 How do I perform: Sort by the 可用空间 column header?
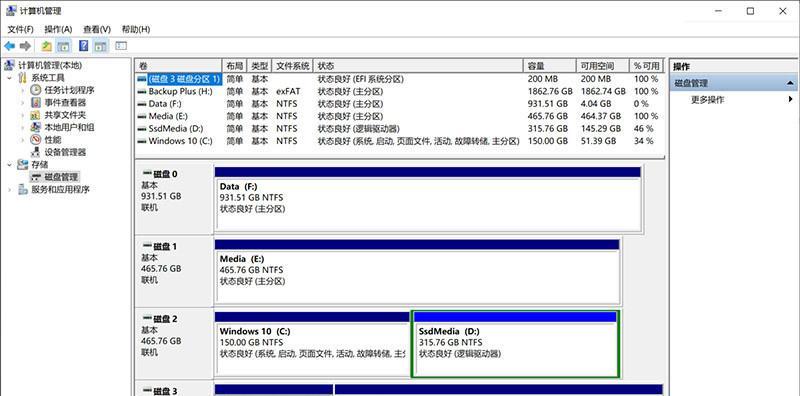(x=603, y=66)
